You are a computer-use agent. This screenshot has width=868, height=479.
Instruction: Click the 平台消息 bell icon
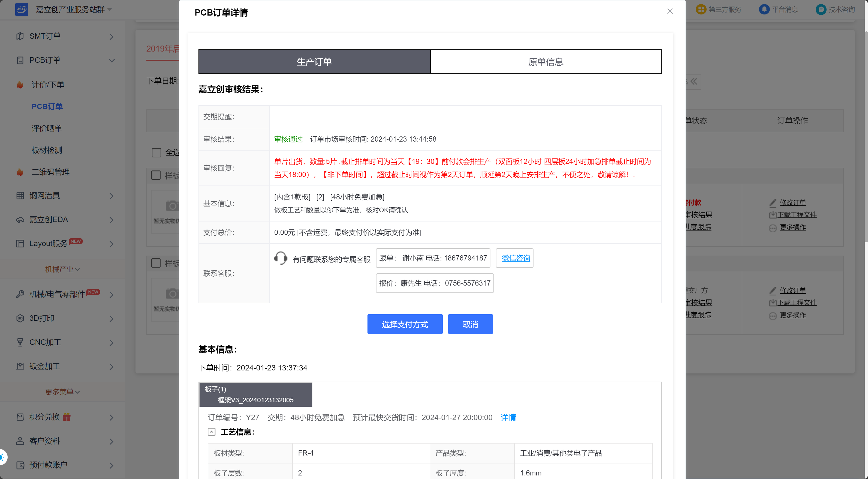pos(764,9)
